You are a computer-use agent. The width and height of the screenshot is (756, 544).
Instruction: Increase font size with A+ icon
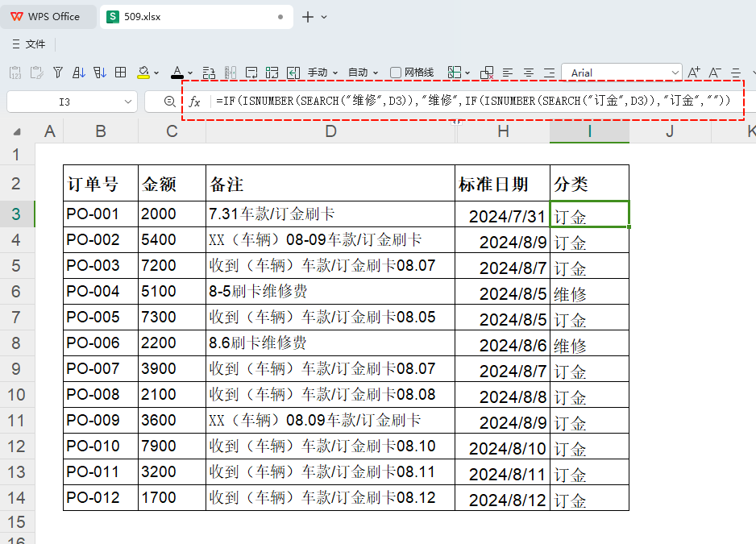pyautogui.click(x=694, y=73)
